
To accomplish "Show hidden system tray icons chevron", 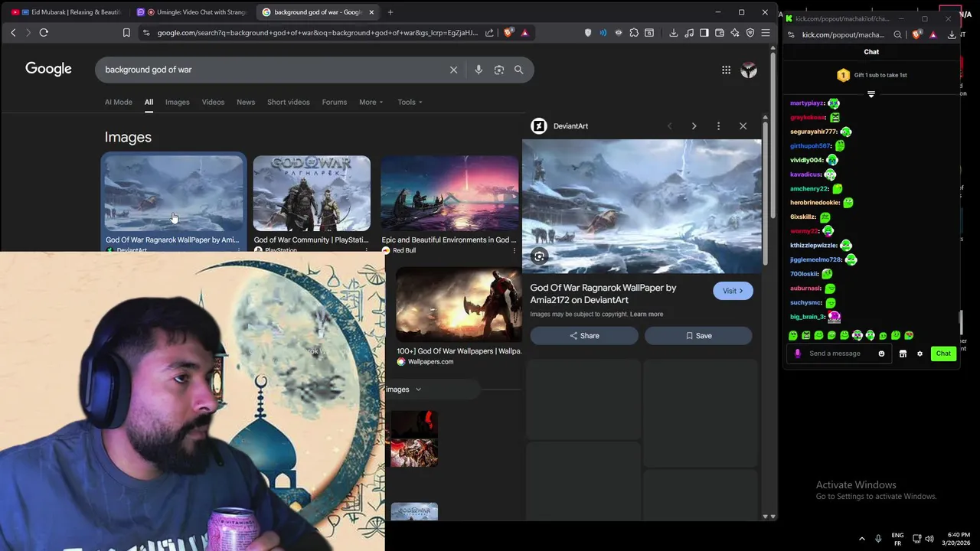I will pos(861,539).
